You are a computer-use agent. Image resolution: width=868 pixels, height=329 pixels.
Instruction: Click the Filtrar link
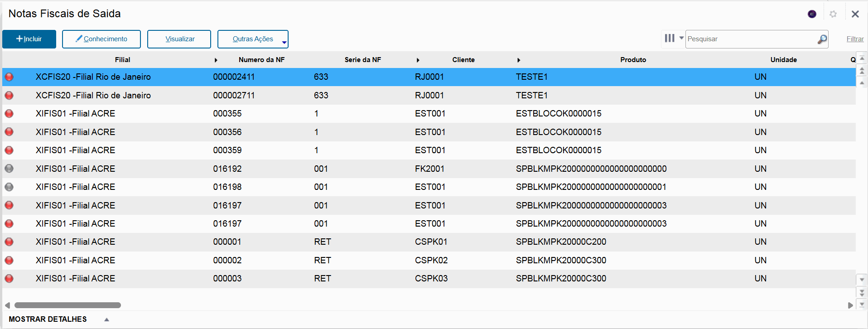[855, 39]
